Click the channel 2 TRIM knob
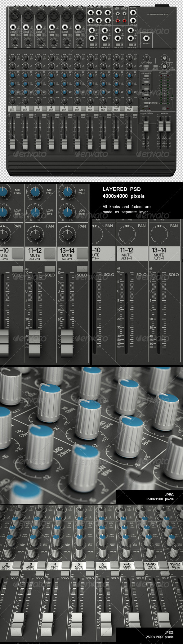183x644 pixels. (28, 42)
